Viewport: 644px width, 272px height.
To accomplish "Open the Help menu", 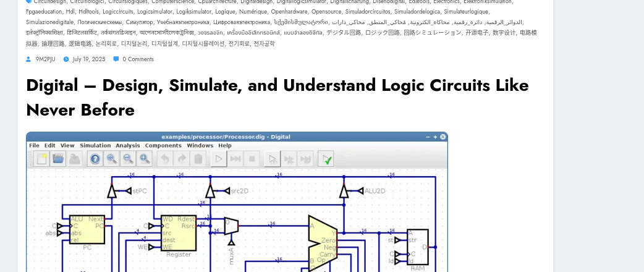I will [225, 145].
